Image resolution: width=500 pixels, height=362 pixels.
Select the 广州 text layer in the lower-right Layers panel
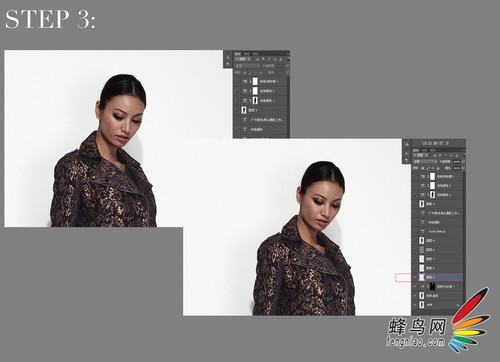click(437, 213)
